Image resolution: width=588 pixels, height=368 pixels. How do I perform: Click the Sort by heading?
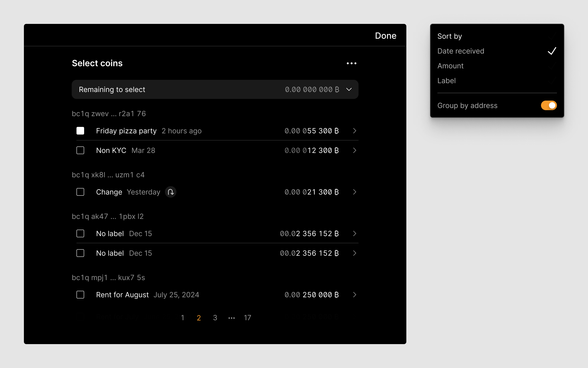[x=450, y=36]
